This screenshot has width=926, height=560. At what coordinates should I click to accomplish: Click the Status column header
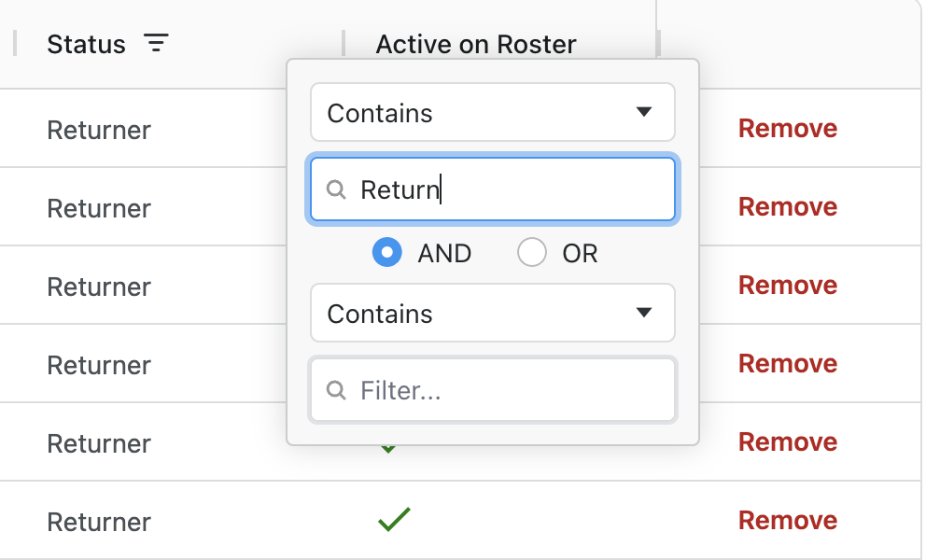86,44
